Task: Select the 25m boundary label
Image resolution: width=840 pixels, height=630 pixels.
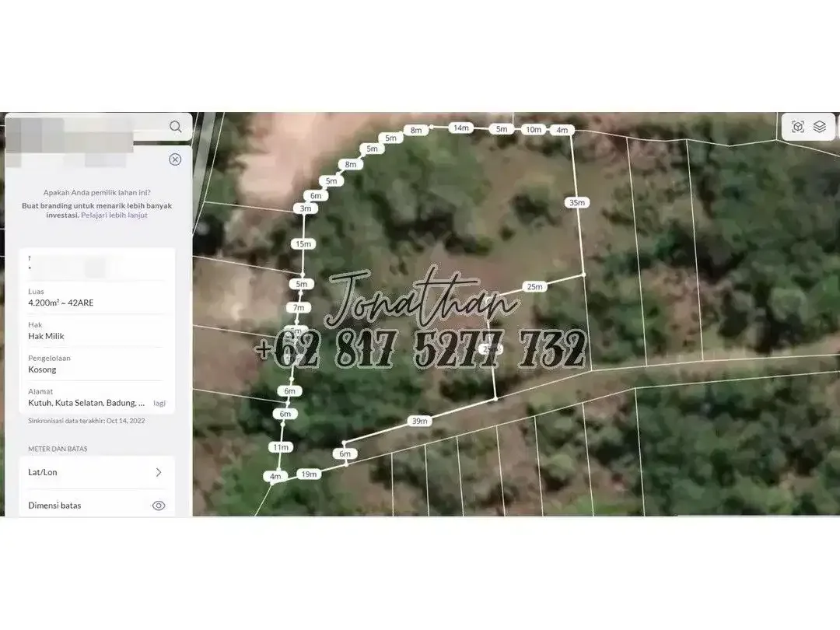Action: [534, 286]
